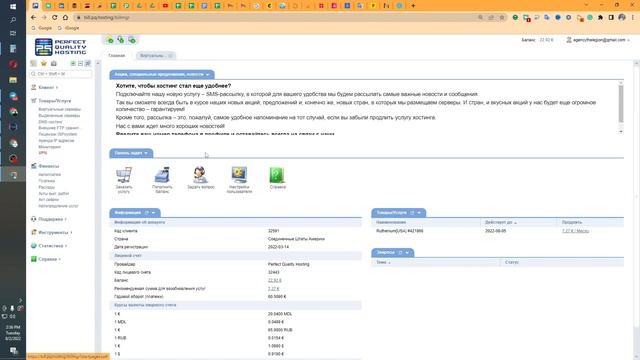This screenshot has width=640, height=360.
Task: Collapse the Товары/Услуги dashboard panel via its arrow
Action: tap(419, 213)
